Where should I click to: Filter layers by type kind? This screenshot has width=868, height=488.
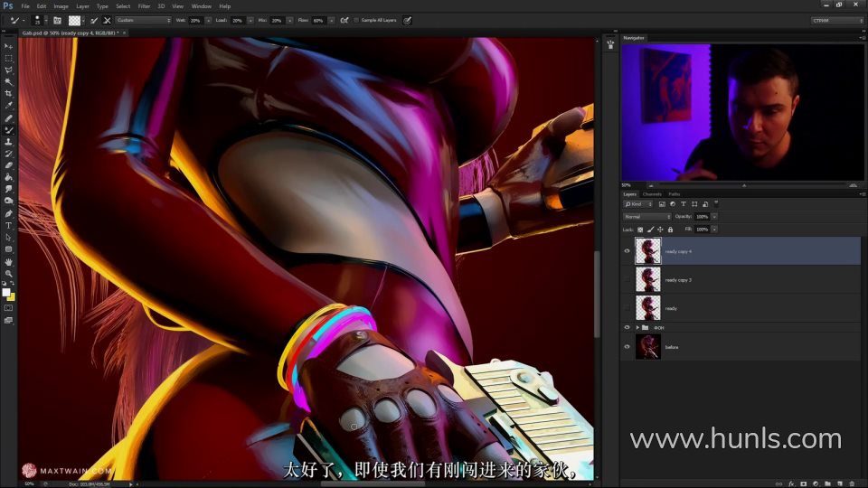point(684,204)
